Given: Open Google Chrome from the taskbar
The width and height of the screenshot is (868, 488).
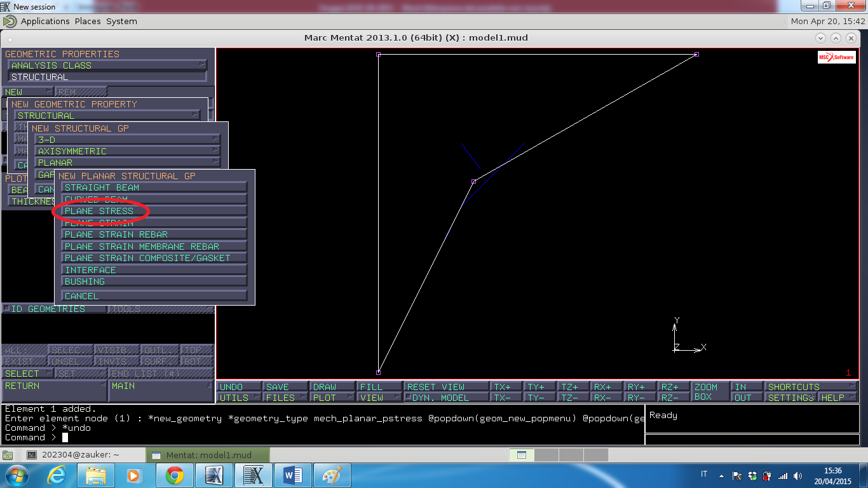Looking at the screenshot, I should [x=175, y=475].
